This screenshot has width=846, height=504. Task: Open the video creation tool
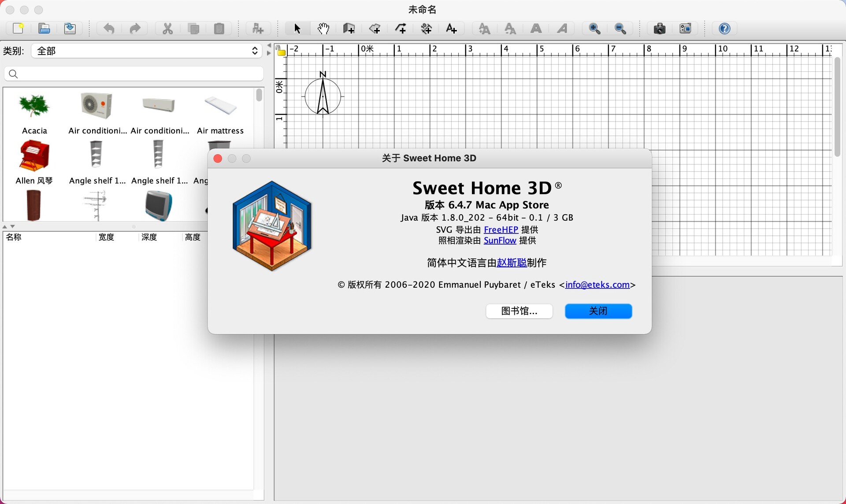[686, 28]
